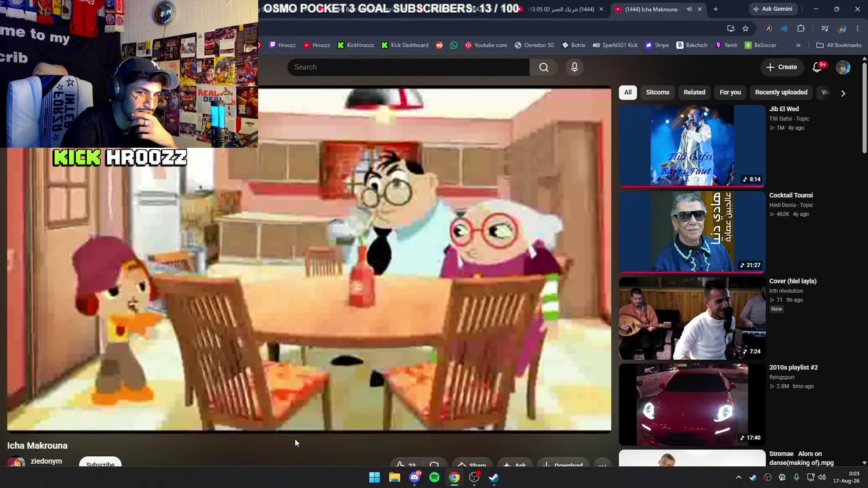
Task: Click the Irth révolution channel name
Action: (786, 291)
